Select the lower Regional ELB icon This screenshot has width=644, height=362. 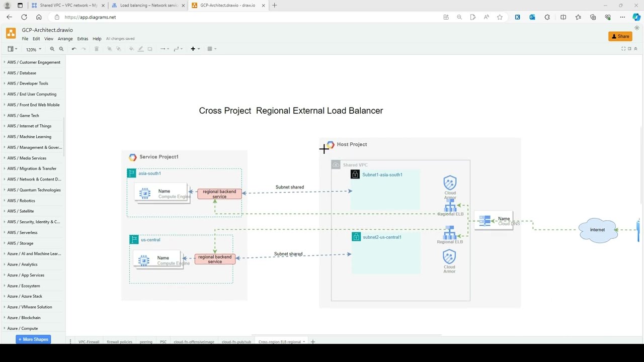point(450,232)
